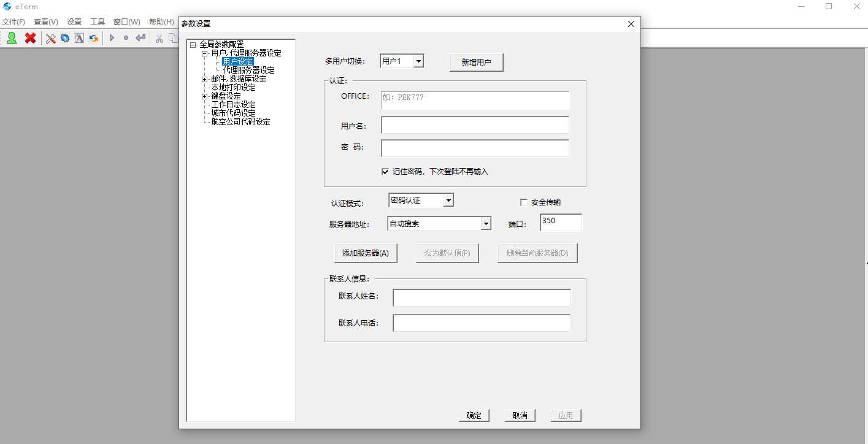Open the 多用户切换 user dropdown

[418, 61]
